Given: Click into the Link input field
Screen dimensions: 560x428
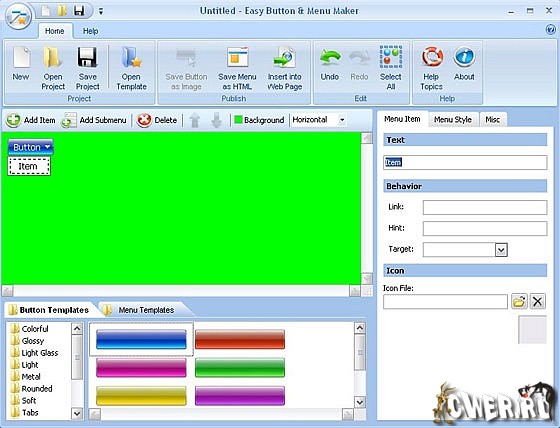Looking at the screenshot, I should click(485, 207).
